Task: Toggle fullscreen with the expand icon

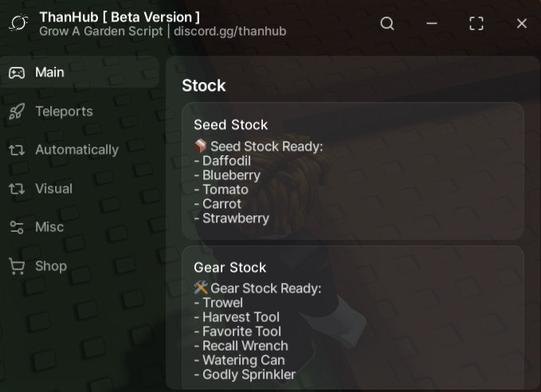Action: tap(476, 23)
